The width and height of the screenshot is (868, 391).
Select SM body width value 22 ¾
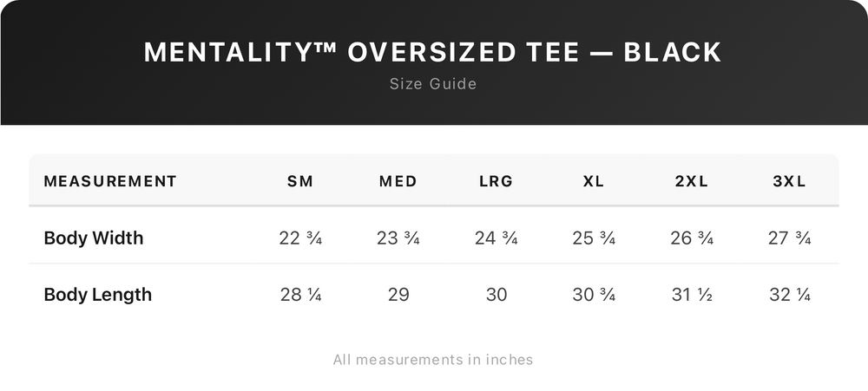300,238
